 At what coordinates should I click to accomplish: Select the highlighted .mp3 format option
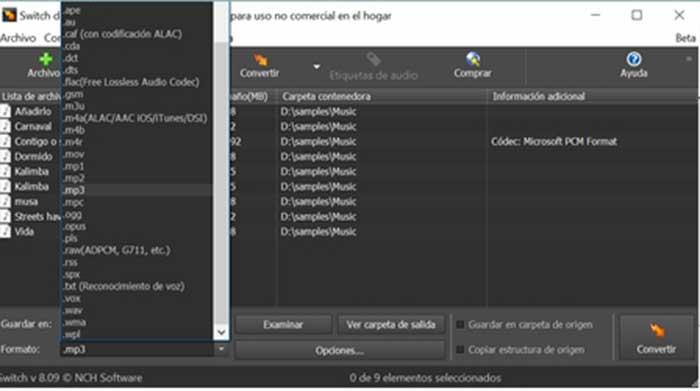click(137, 190)
